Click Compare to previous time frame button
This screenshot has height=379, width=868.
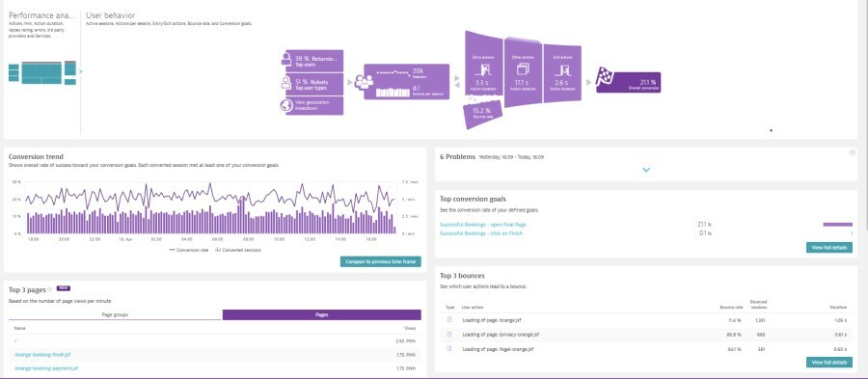pyautogui.click(x=380, y=261)
